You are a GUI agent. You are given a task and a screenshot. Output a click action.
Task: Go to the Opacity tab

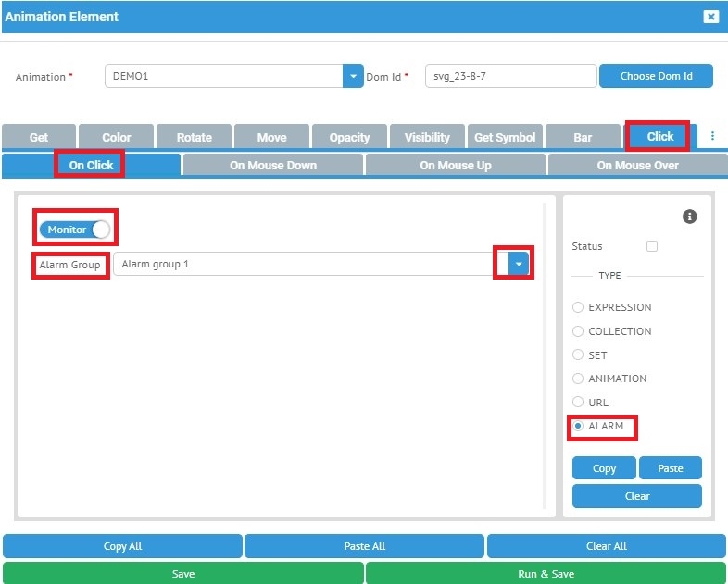[x=349, y=137]
